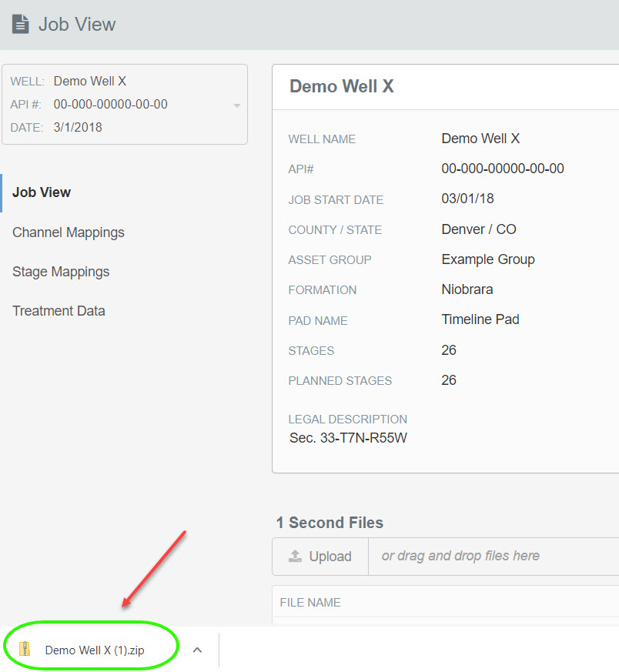
Task: Click the STAGES value 26
Action: [x=448, y=350]
